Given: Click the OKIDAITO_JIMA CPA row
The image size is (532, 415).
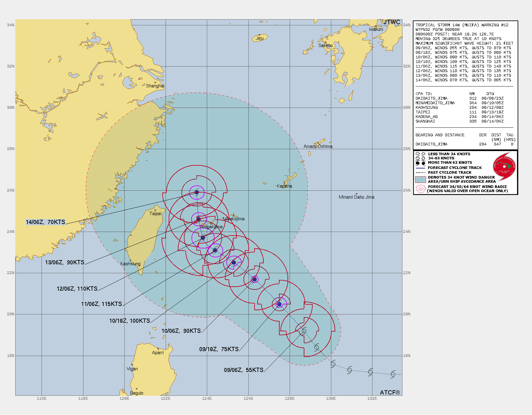Looking at the screenshot, I should point(460,98).
